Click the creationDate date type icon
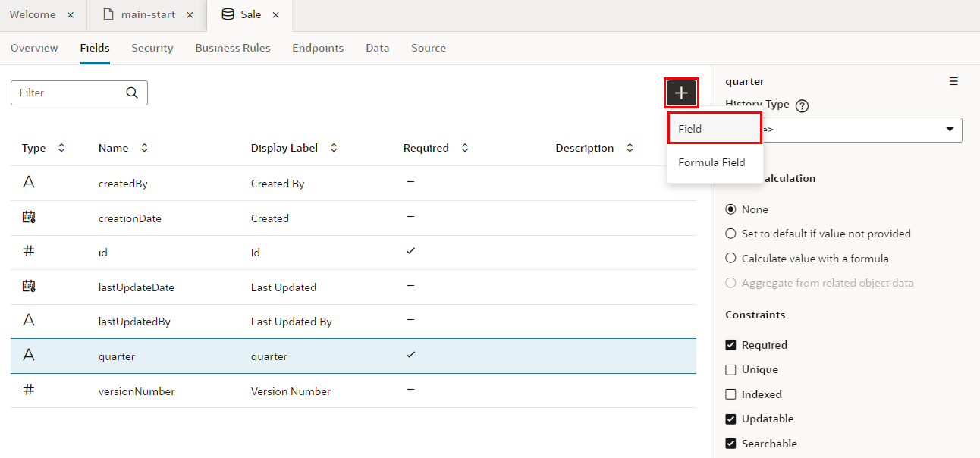Image resolution: width=980 pixels, height=458 pixels. click(x=29, y=217)
